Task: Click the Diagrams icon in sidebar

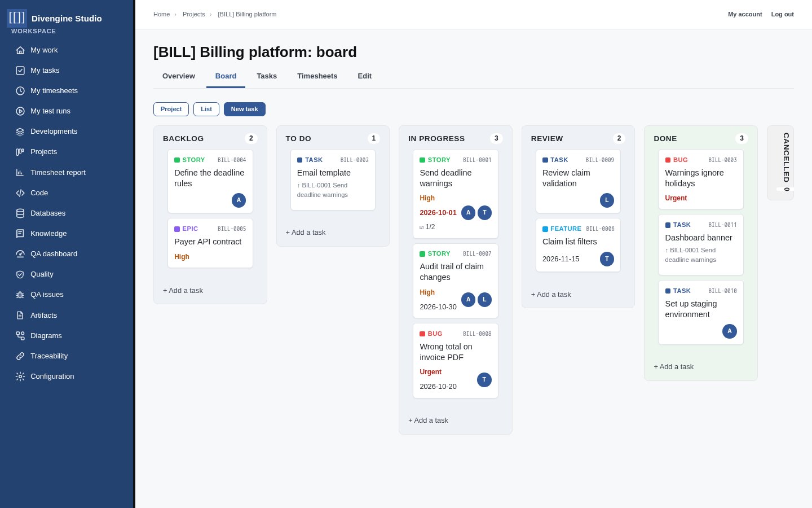Action: point(20,336)
